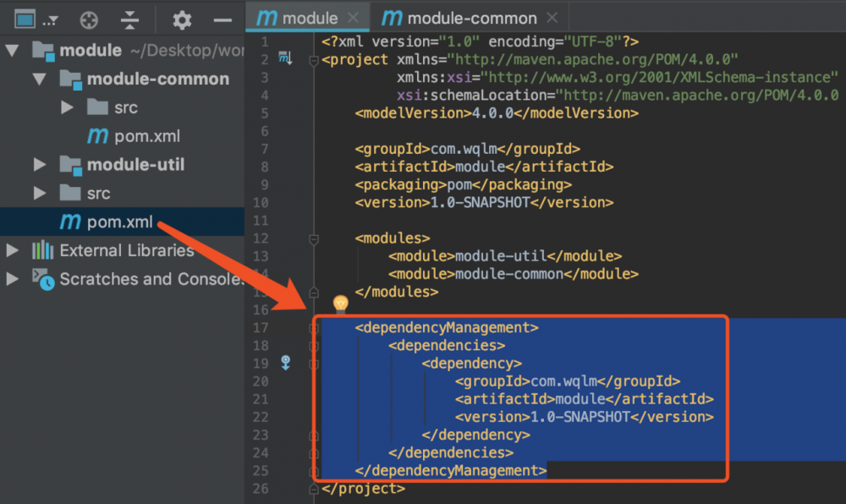
Task: Click the Collapse All icon in project toolbar
Action: (x=129, y=20)
